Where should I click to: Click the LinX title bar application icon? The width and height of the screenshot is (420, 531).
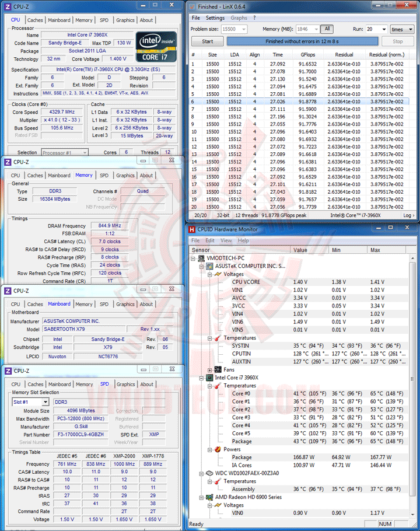point(192,6)
